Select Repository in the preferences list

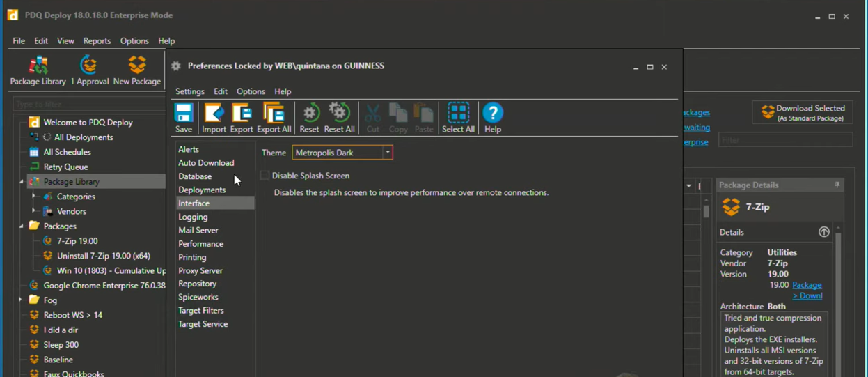(x=198, y=284)
